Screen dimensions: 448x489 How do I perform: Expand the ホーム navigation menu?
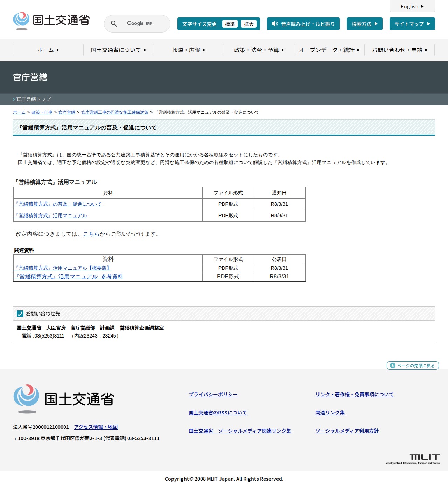tap(48, 50)
